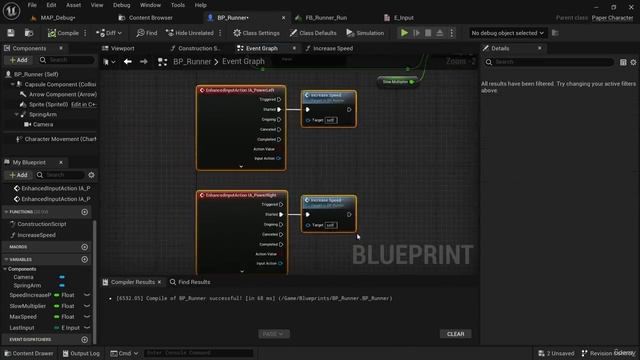Clear the compiler results

coord(456,334)
